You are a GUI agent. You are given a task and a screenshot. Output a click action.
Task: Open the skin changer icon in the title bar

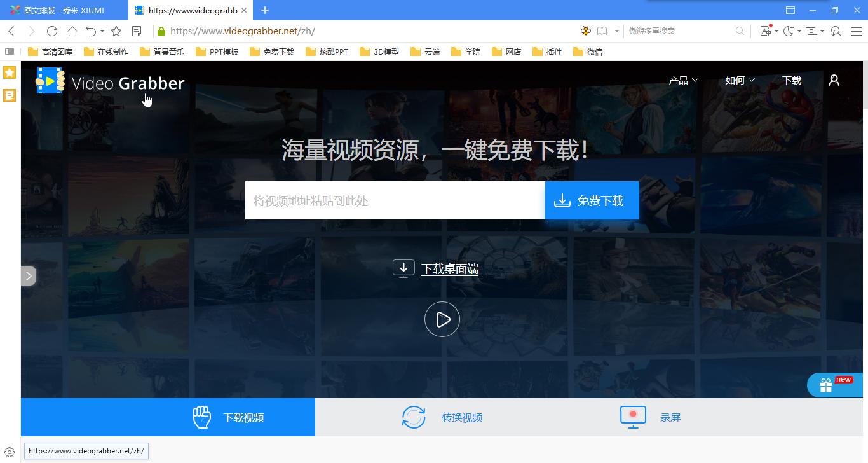coord(790,10)
